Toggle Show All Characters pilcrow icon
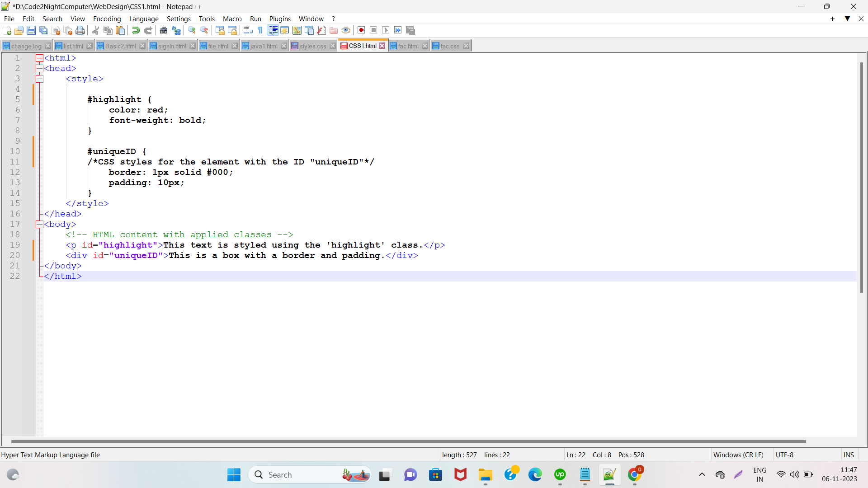 click(260, 30)
